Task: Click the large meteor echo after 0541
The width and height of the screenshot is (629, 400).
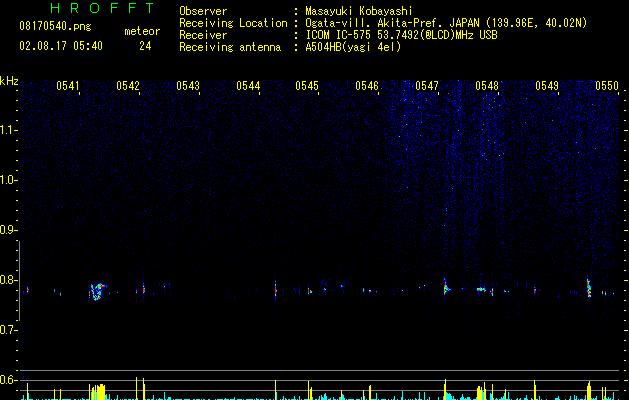Action: click(x=97, y=292)
